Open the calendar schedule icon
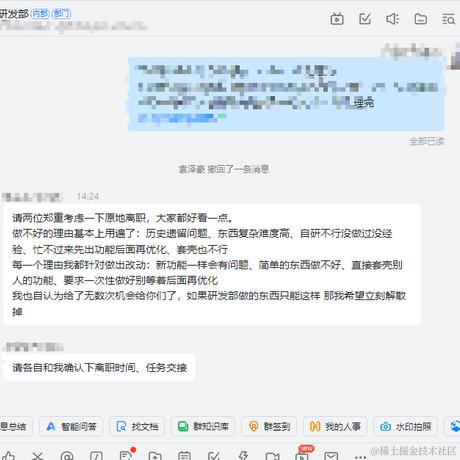Screen dimensions: 460x460 pyautogui.click(x=184, y=456)
